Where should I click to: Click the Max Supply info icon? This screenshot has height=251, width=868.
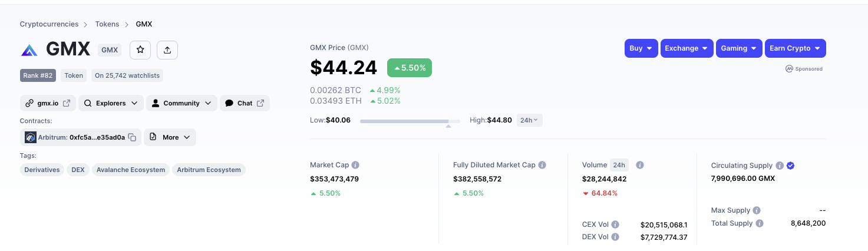pos(757,210)
